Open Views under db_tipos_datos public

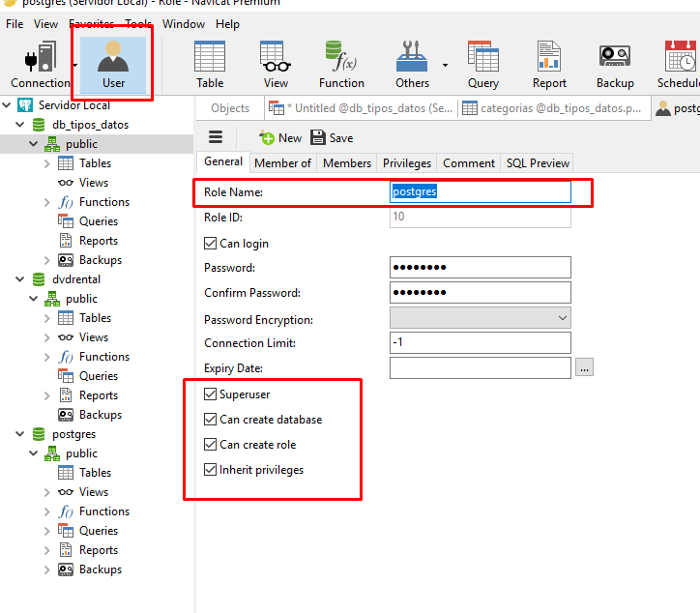pos(94,183)
